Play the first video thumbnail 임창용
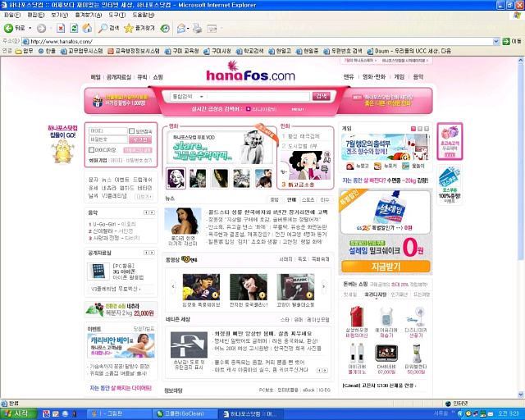525x420 pixels. [x=201, y=286]
